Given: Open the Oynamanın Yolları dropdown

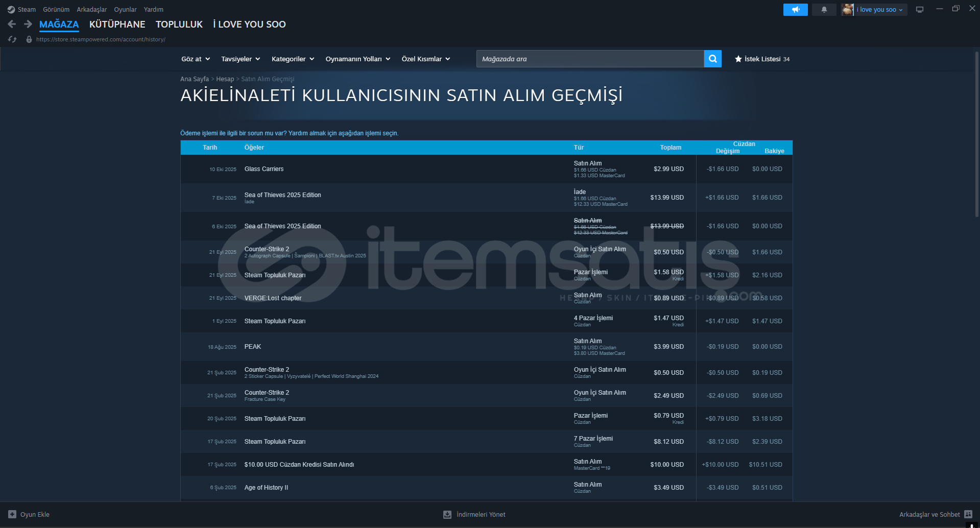Looking at the screenshot, I should click(x=357, y=59).
